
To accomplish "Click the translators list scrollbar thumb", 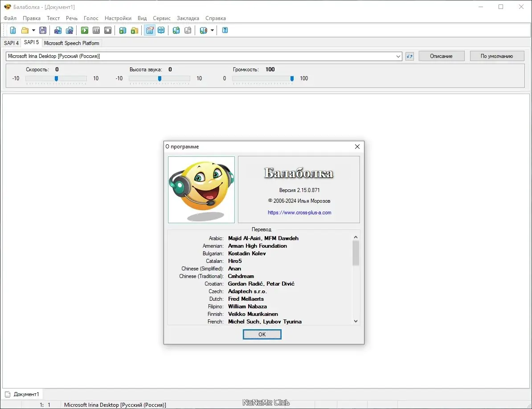I will click(356, 253).
